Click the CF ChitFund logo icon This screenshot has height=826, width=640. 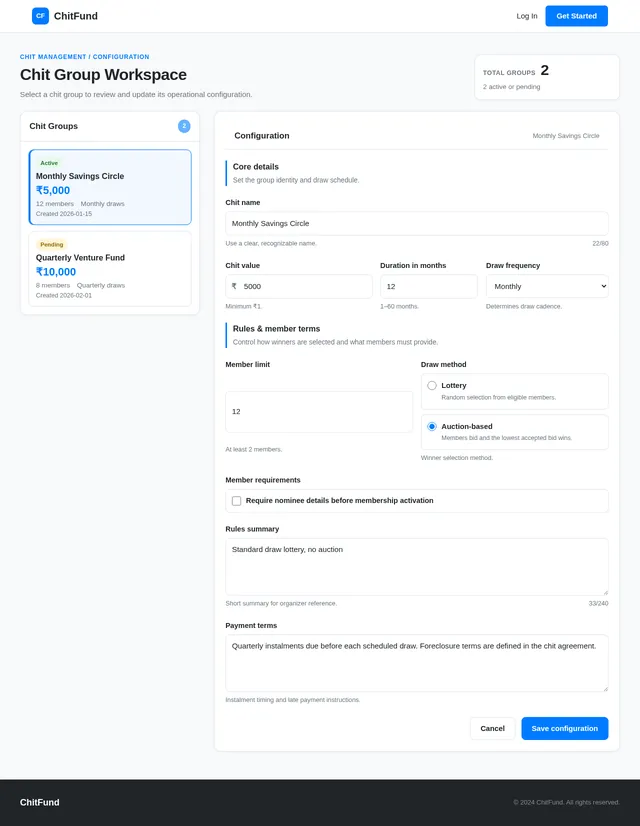tap(41, 16)
